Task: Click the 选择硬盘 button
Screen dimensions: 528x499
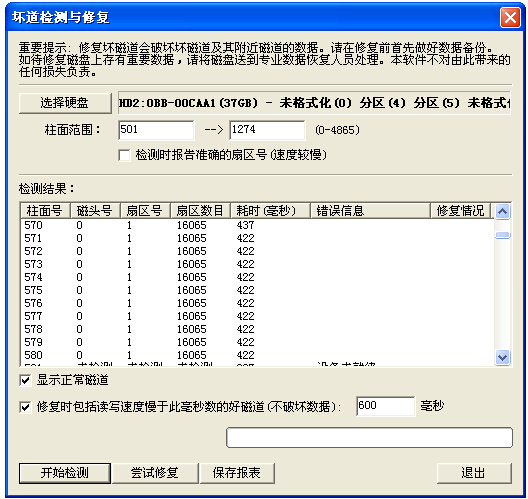Action: pyautogui.click(x=65, y=103)
